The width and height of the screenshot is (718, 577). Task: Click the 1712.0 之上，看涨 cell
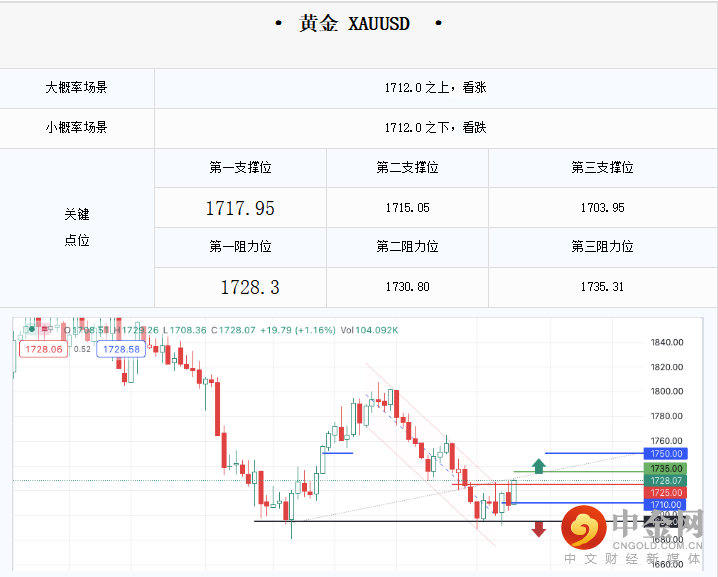point(435,88)
